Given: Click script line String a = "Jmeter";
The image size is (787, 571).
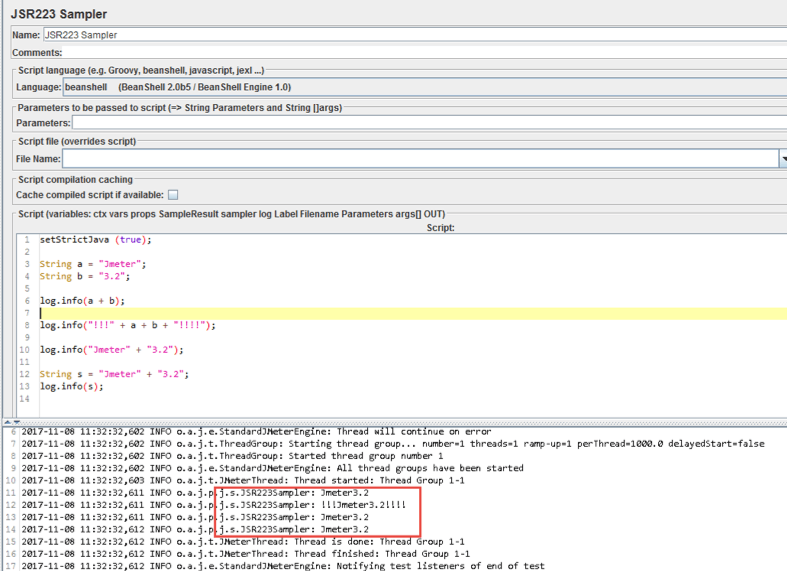Looking at the screenshot, I should (93, 264).
